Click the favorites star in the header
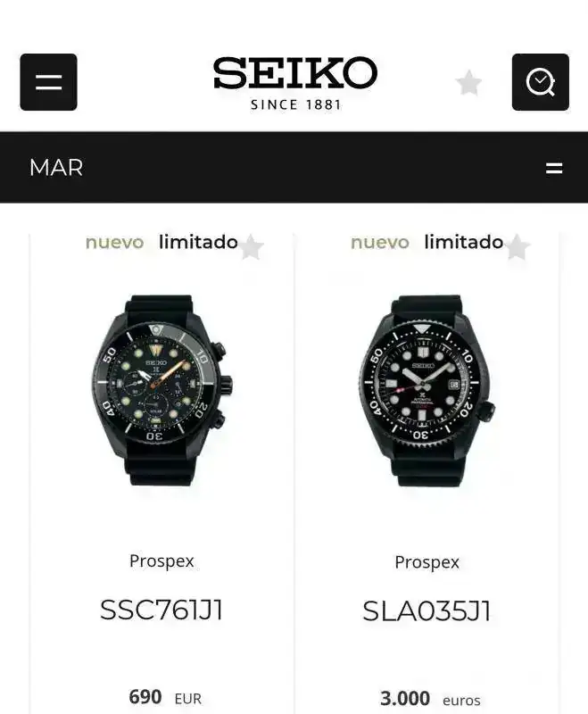Screen dimensions: 588x714 pos(468,83)
